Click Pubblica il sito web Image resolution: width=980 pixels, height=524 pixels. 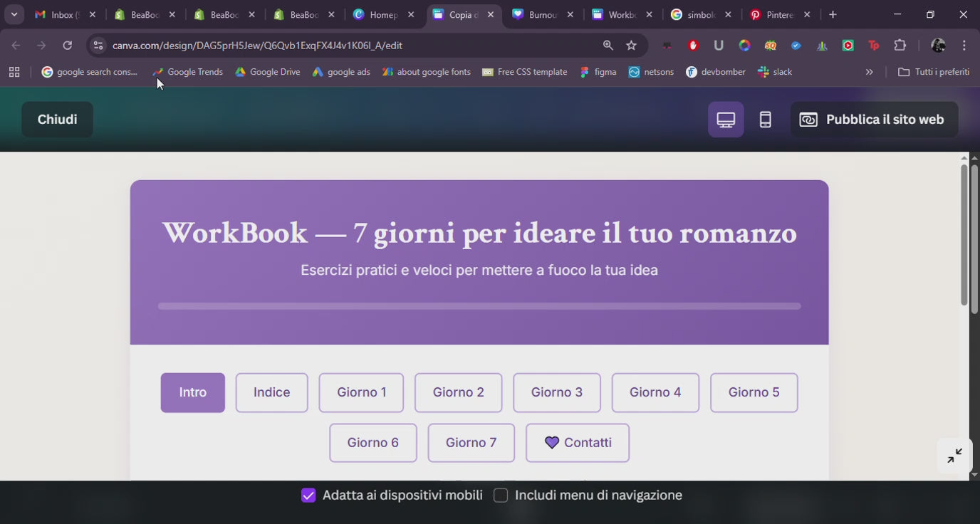tap(874, 119)
